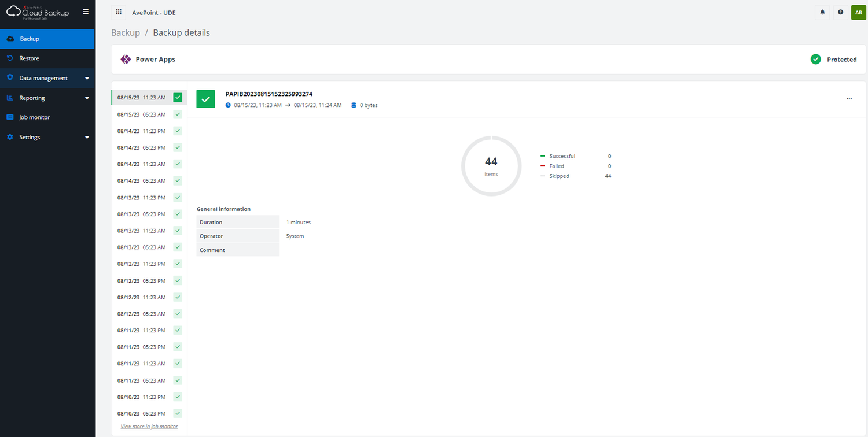Image resolution: width=868 pixels, height=437 pixels.
Task: Select the 08/10/23 05:23 PM backup row
Action: coord(149,413)
